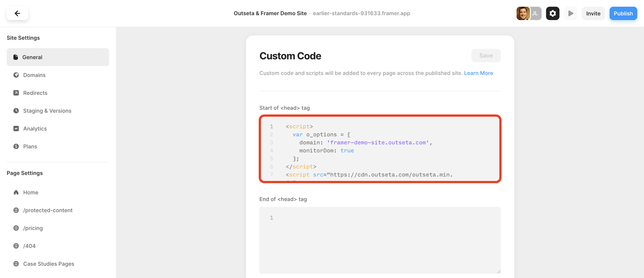Click the user profile photo avatar
644x278 pixels.
coord(523,13)
